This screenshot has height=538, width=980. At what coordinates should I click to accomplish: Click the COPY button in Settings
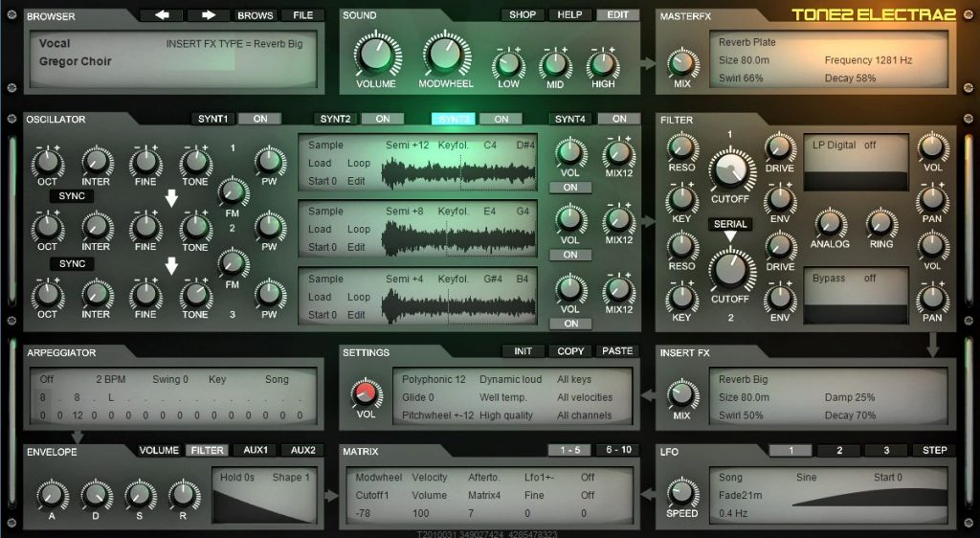pyautogui.click(x=570, y=351)
